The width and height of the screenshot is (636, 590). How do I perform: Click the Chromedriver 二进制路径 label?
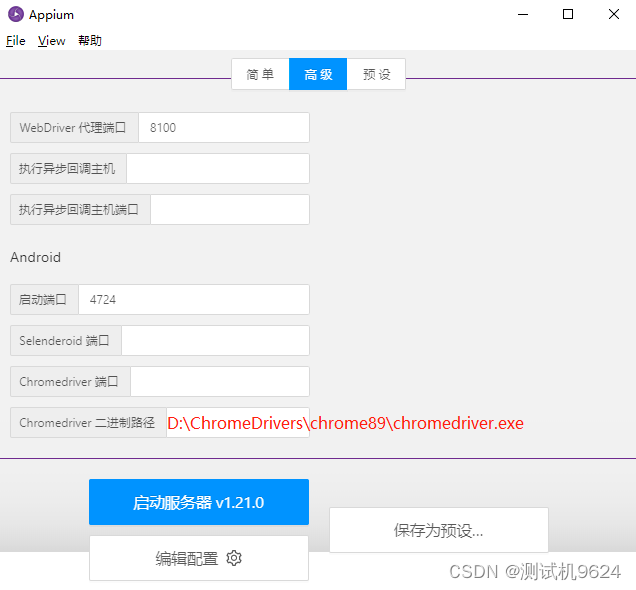point(87,423)
